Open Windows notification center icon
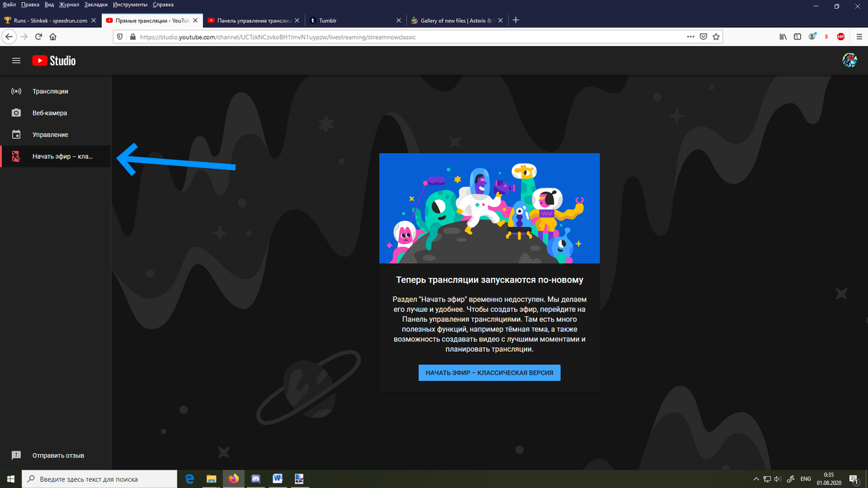This screenshot has height=488, width=868. click(x=854, y=479)
